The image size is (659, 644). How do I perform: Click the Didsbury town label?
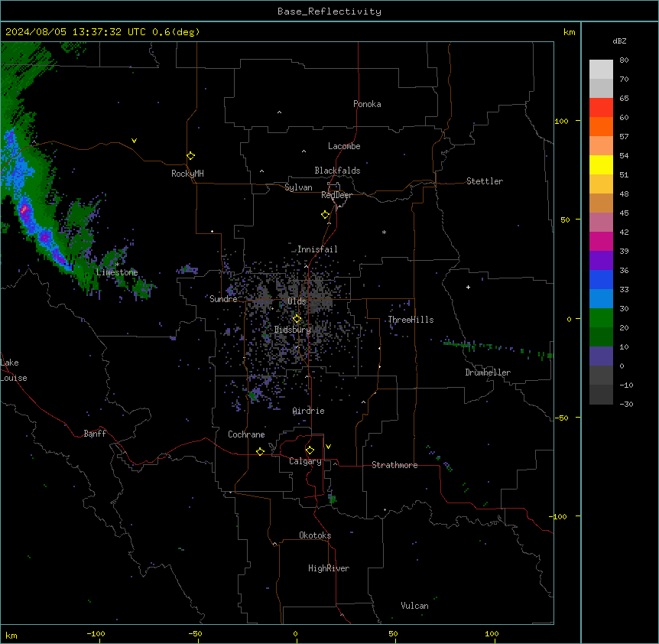[x=293, y=330]
